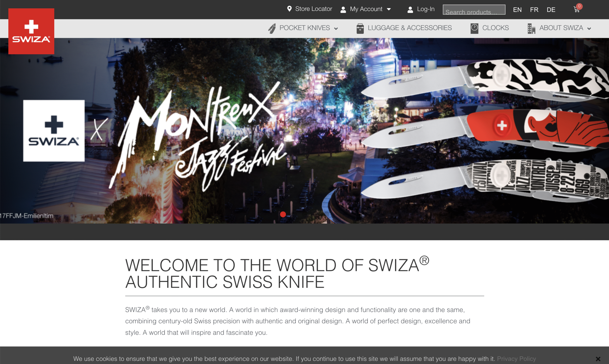Screen dimensions: 609x364
Task: Expand the About Swiza chevron
Action: coord(589,29)
